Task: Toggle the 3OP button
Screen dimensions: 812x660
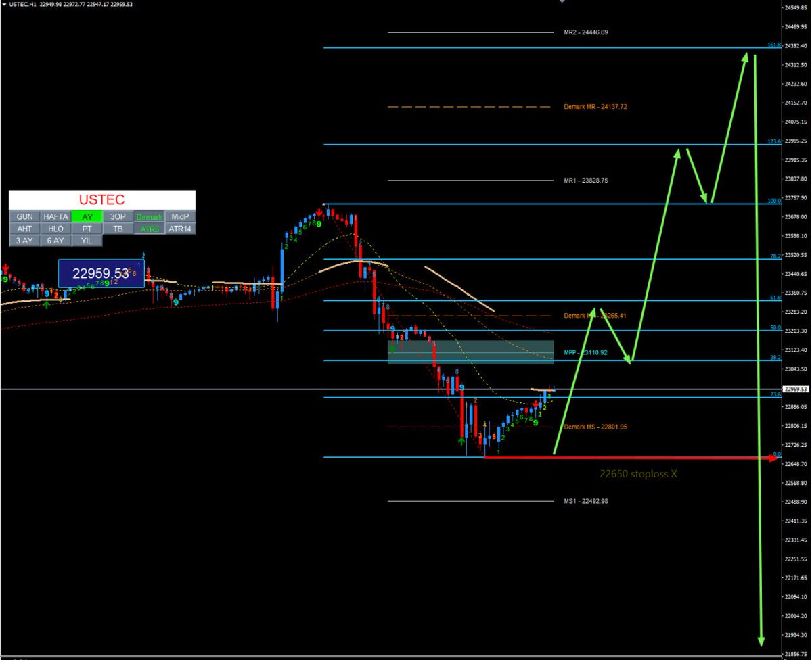Action: point(118,216)
